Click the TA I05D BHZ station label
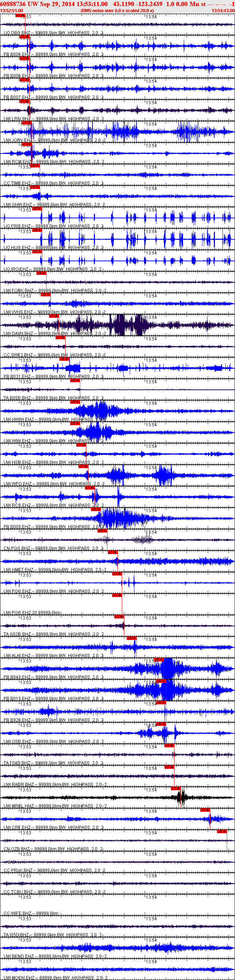The height and width of the screenshot is (980, 235). [x=53, y=936]
